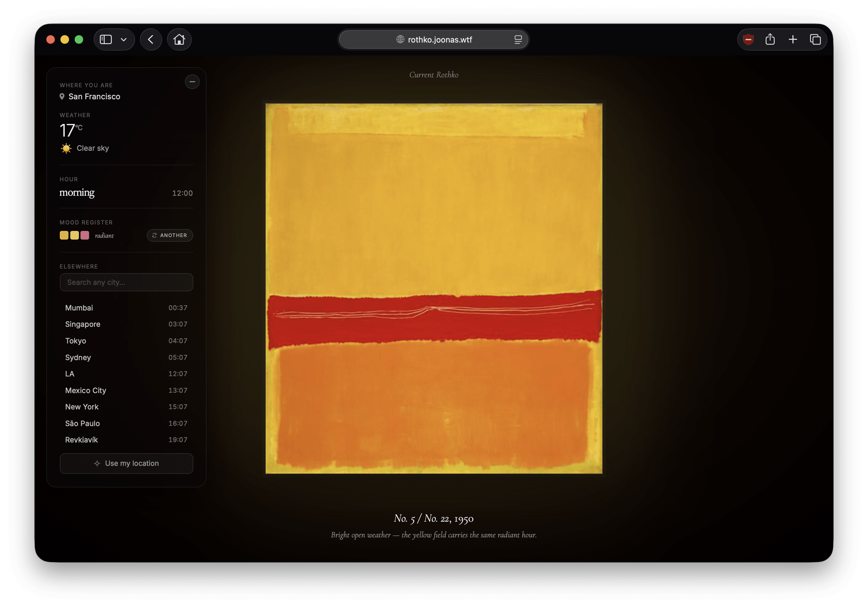The height and width of the screenshot is (608, 868).
Task: Choose LA from the city list
Action: (126, 374)
